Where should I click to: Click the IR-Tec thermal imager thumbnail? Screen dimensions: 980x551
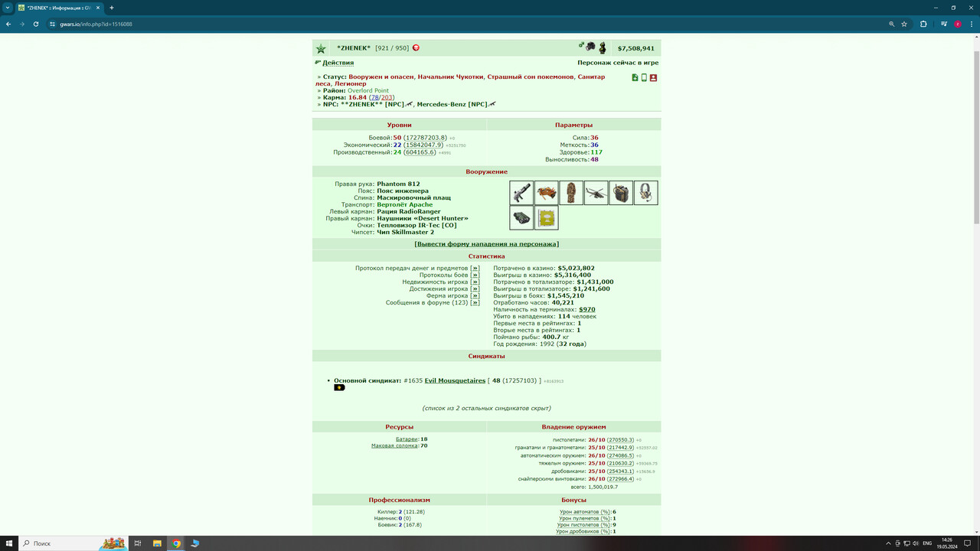point(521,217)
